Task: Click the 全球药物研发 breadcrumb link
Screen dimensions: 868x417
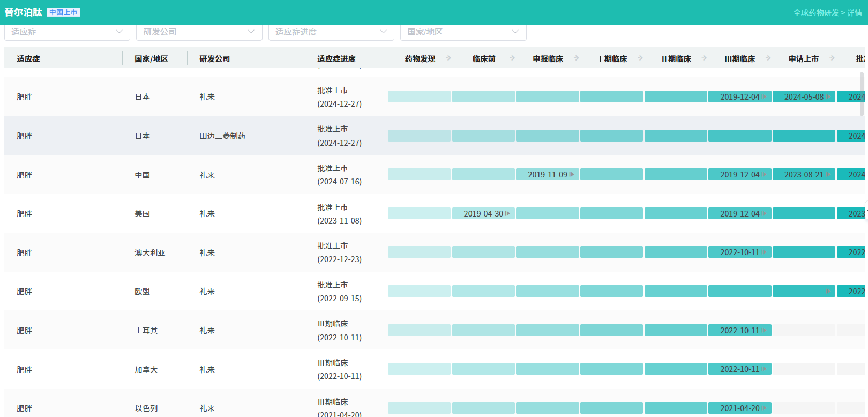Action: pos(815,13)
